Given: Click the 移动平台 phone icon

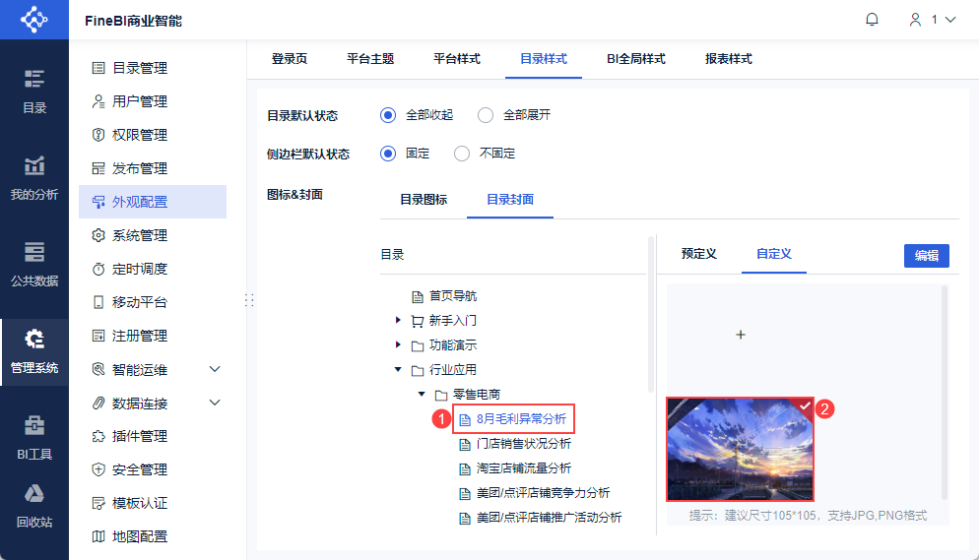Looking at the screenshot, I should click(98, 302).
